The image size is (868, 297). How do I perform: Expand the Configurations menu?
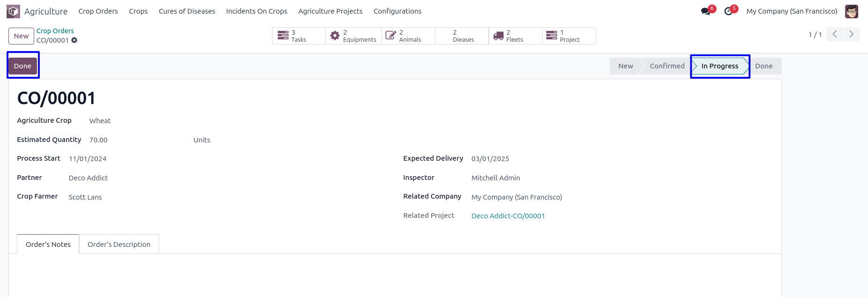[x=397, y=11]
